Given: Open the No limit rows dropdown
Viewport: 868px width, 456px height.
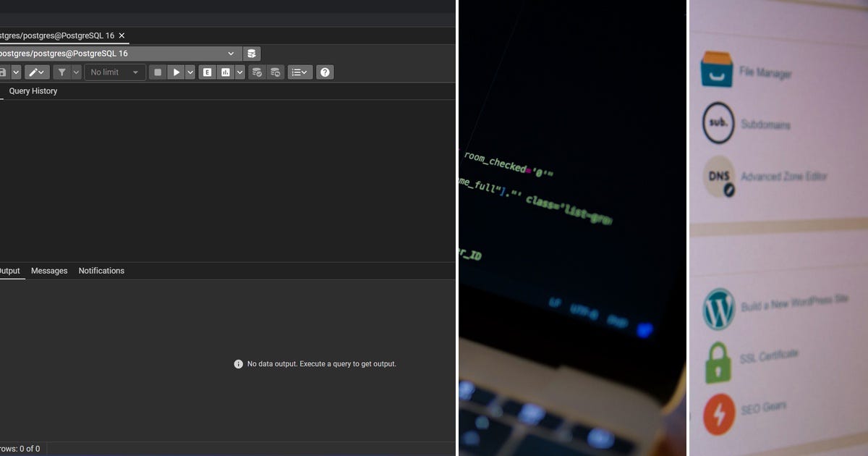Looking at the screenshot, I should pos(114,72).
